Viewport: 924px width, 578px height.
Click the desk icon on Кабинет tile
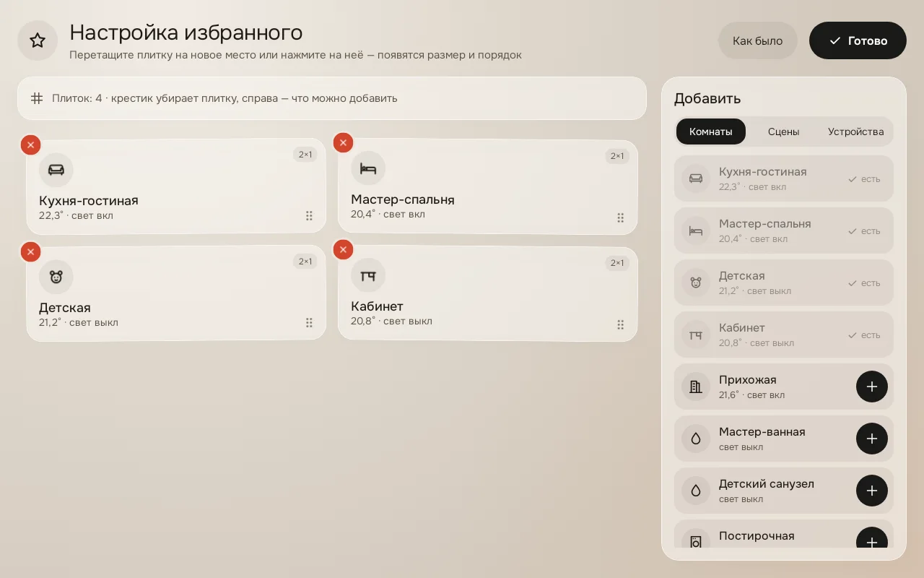(x=368, y=275)
